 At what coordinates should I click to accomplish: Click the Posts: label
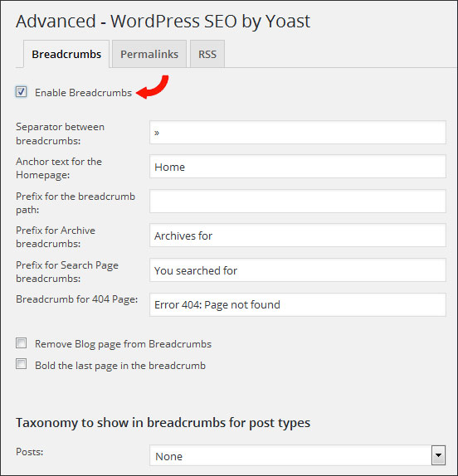[x=30, y=452]
